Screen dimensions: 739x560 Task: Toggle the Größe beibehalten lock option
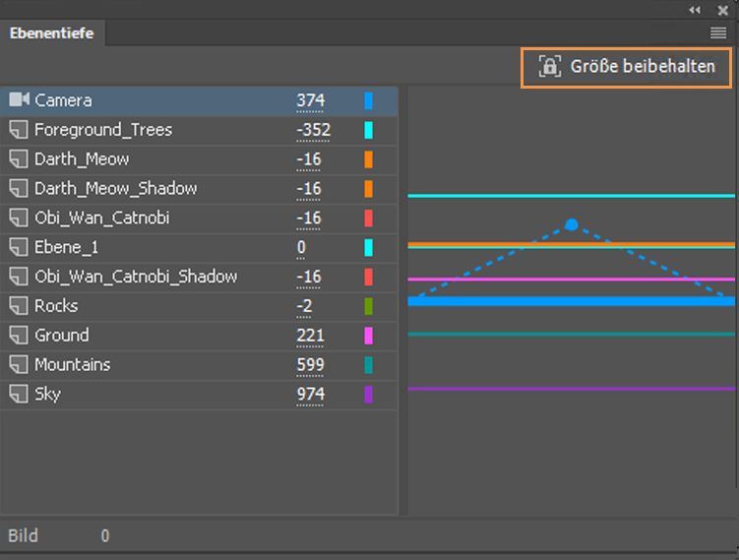[x=627, y=67]
